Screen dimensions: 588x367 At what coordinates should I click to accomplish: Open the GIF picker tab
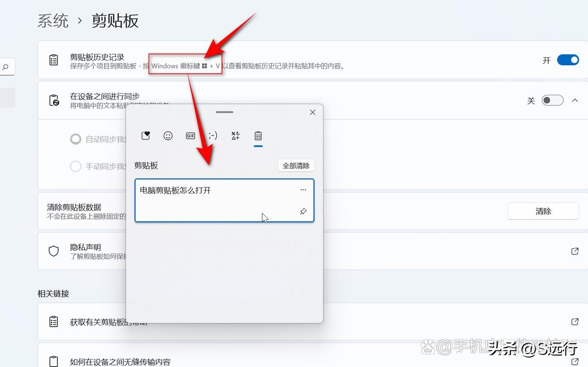point(190,136)
